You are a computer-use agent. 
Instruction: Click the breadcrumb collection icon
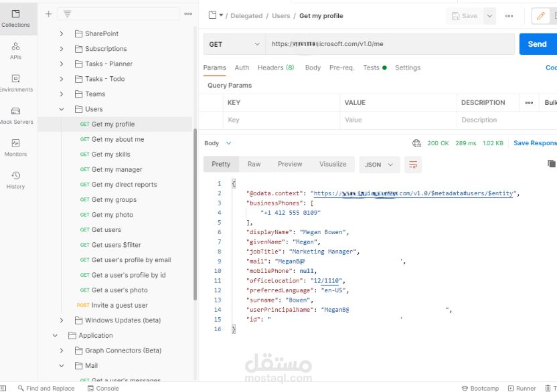click(x=212, y=15)
